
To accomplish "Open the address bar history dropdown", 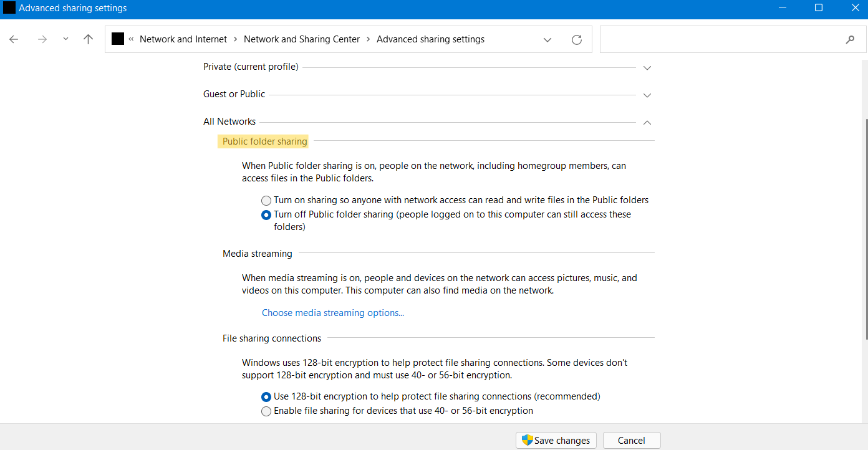I will coord(547,39).
